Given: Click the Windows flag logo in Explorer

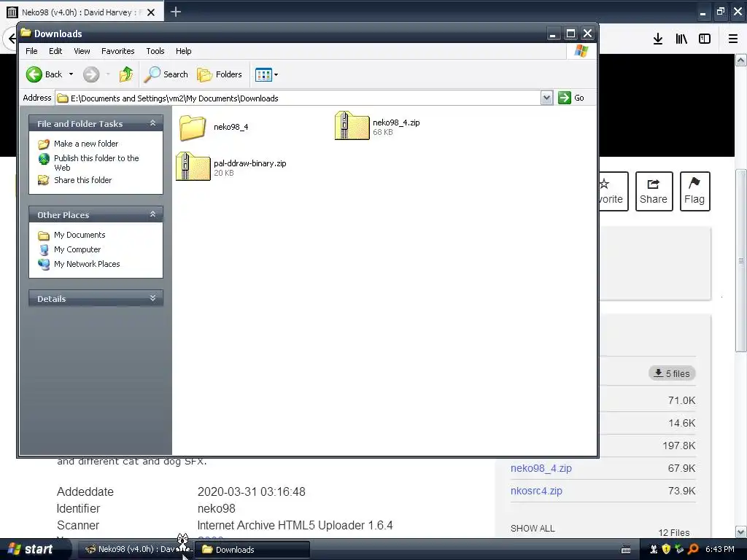Looking at the screenshot, I should [x=581, y=51].
